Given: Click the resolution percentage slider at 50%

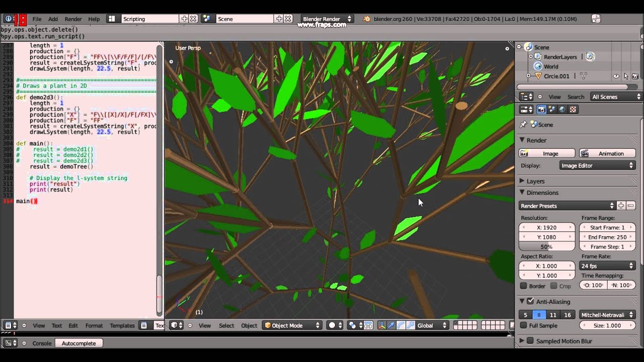Looking at the screenshot, I should coord(547,246).
